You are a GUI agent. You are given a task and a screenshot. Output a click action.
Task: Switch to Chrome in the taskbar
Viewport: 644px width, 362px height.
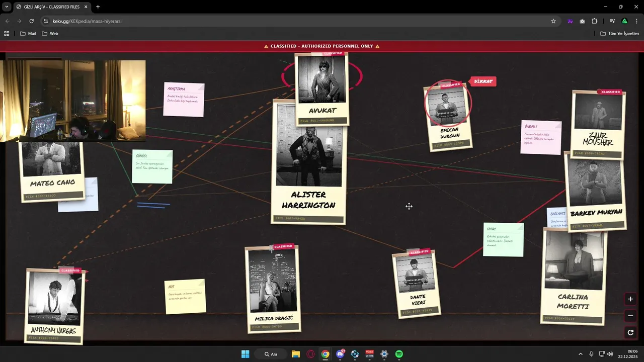point(326,354)
